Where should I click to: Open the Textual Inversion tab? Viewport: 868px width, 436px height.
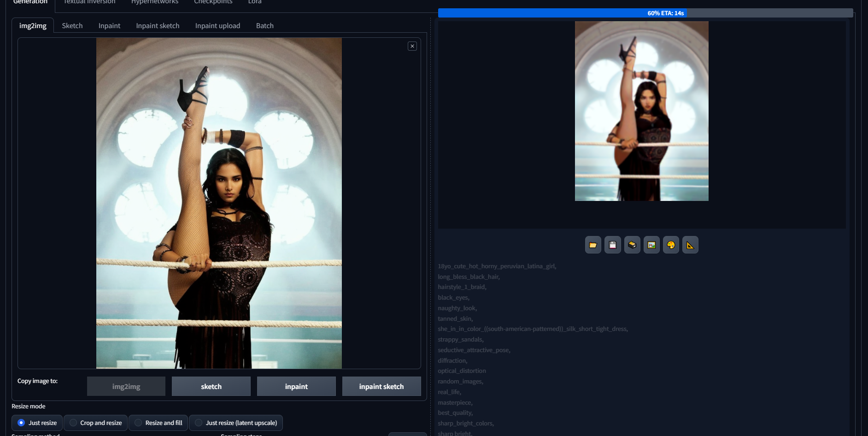tap(89, 2)
